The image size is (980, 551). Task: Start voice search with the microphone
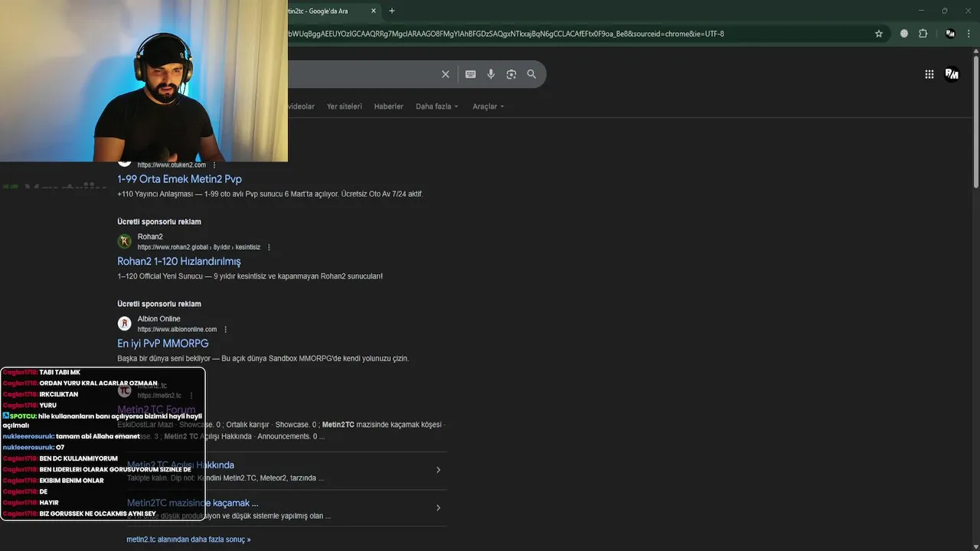click(492, 74)
